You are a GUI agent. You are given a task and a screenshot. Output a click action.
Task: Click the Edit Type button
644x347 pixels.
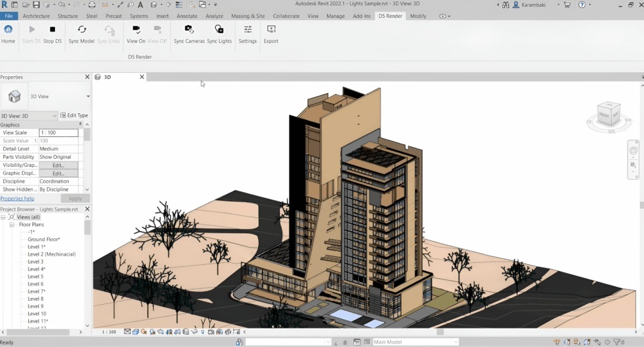pyautogui.click(x=74, y=116)
